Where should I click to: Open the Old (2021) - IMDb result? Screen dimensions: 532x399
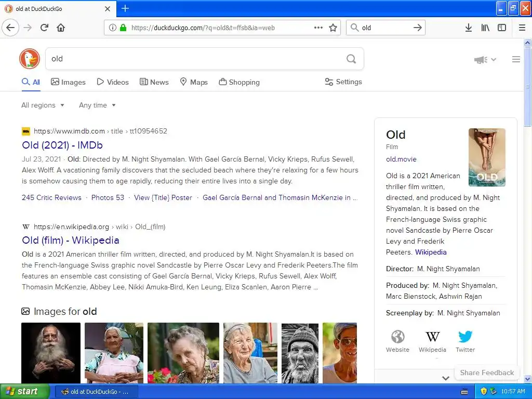click(62, 145)
